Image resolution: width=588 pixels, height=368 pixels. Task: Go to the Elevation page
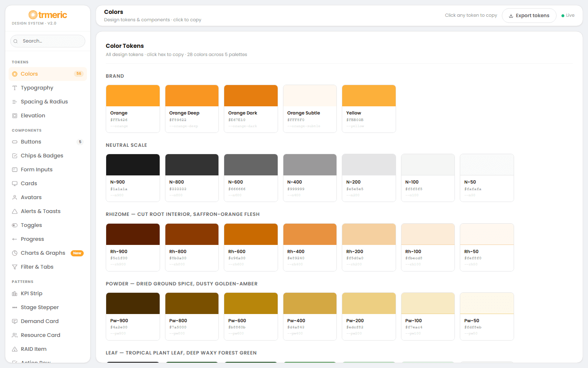tap(48, 116)
